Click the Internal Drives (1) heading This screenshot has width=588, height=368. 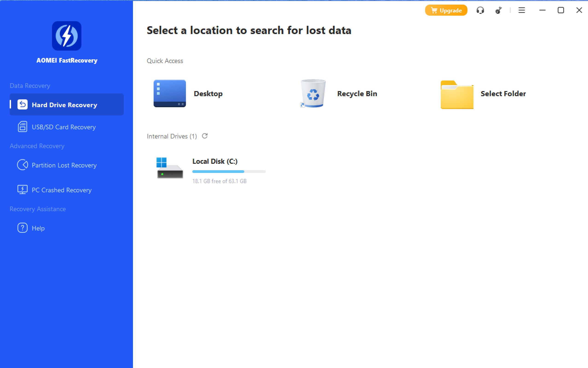click(x=172, y=136)
